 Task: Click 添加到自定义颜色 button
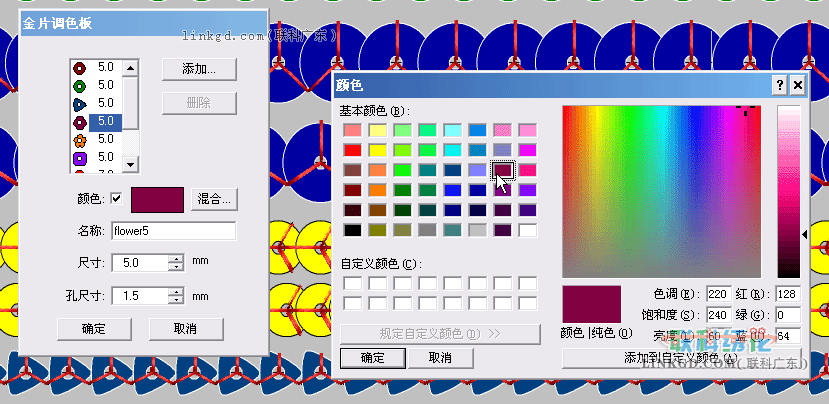click(680, 358)
